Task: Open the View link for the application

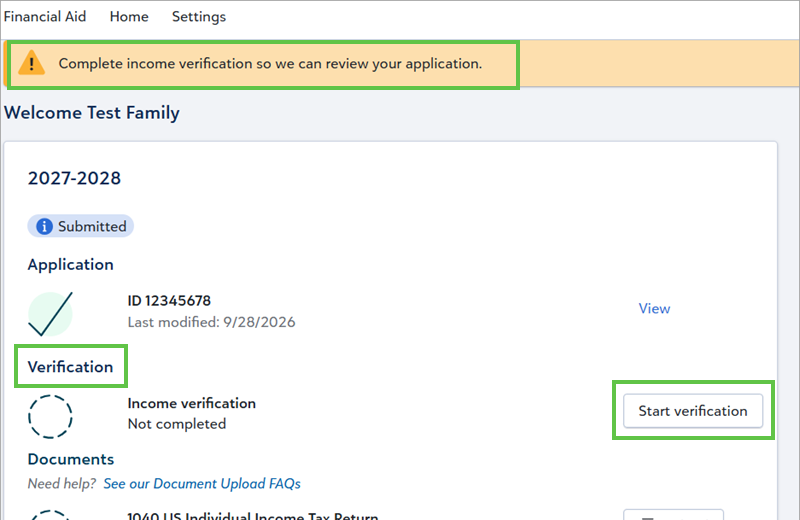Action: 654,308
